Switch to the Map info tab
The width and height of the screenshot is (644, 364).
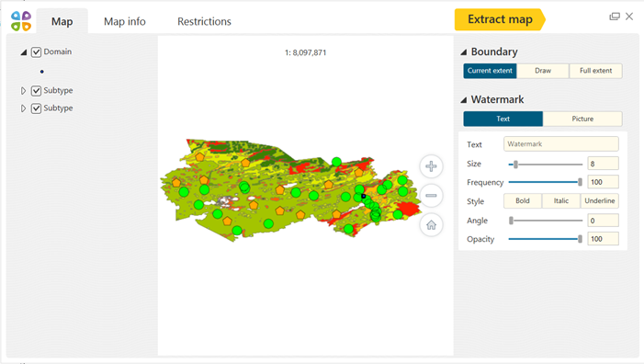point(124,21)
